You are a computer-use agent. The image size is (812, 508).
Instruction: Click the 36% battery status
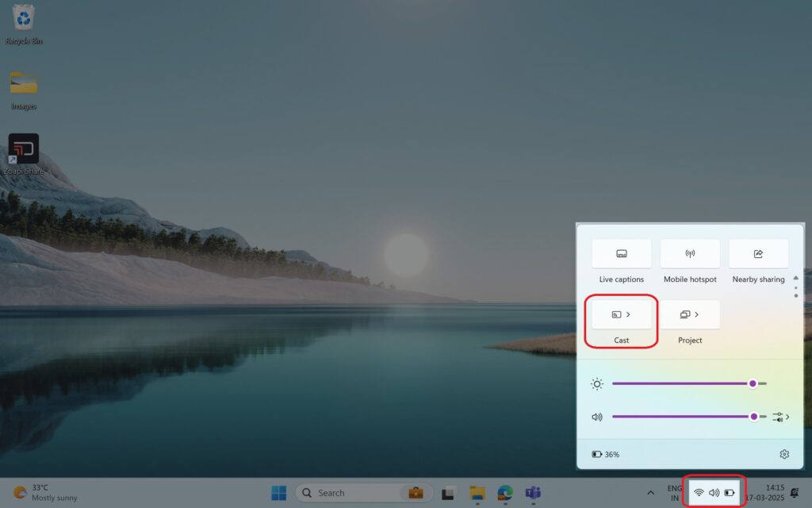point(605,454)
